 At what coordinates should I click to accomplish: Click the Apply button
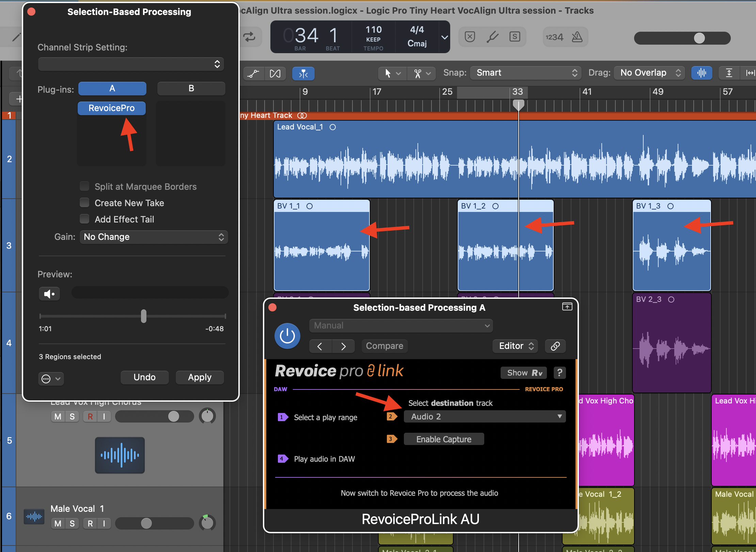200,377
